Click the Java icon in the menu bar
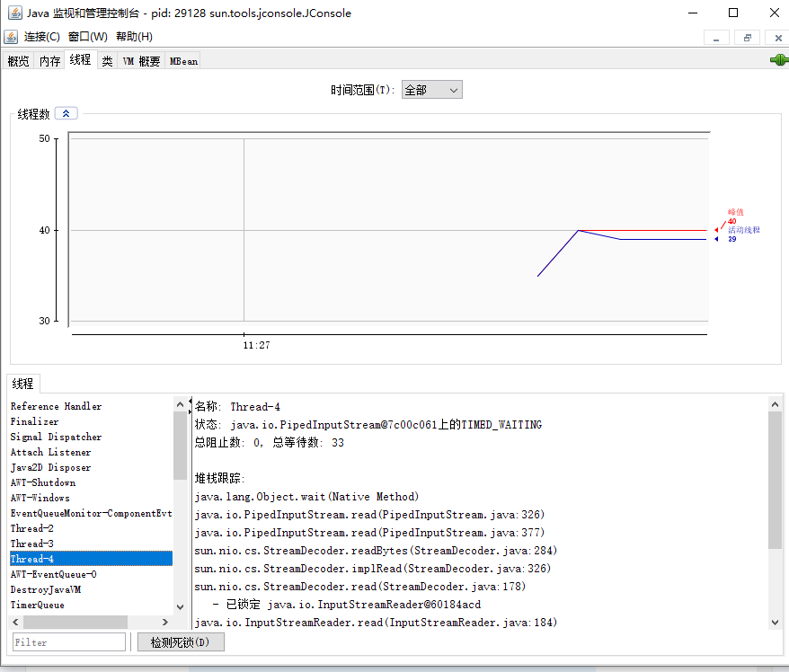The height and width of the screenshot is (672, 789). [11, 37]
